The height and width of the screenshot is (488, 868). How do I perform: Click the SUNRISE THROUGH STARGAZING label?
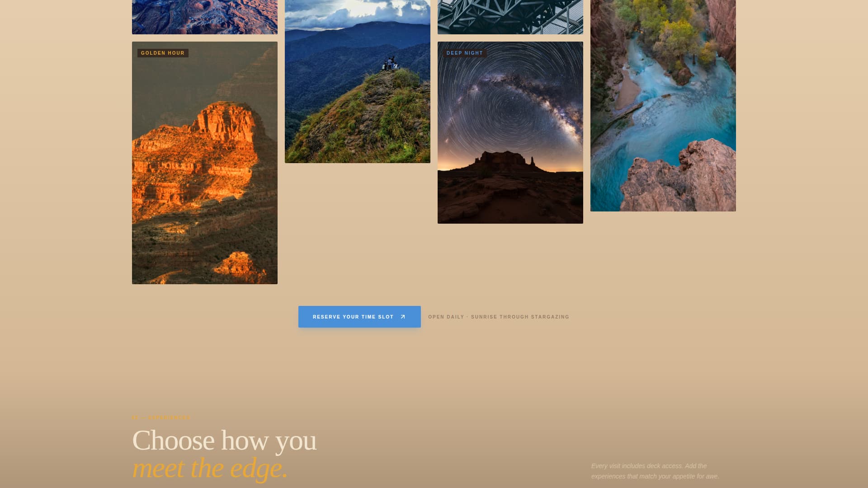click(x=520, y=317)
